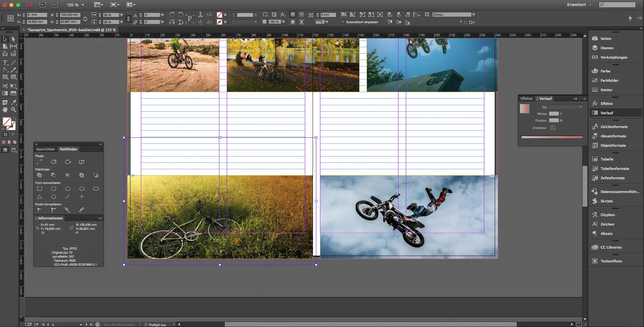Expand the [Ohne]+ object style dropdown
This screenshot has height=327, width=644.
[474, 15]
